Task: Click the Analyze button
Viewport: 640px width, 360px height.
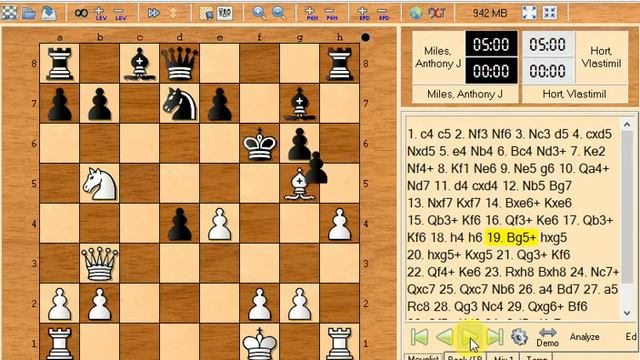Action: (x=584, y=337)
